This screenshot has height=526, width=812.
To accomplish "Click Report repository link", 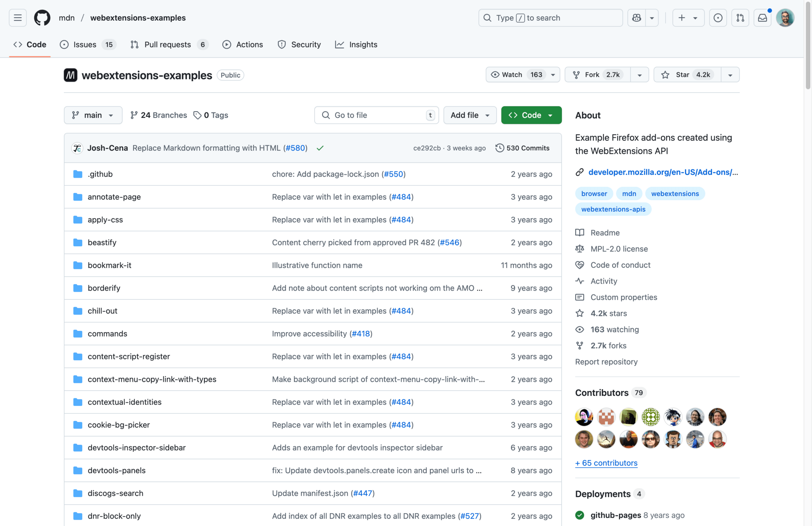I will tap(606, 362).
